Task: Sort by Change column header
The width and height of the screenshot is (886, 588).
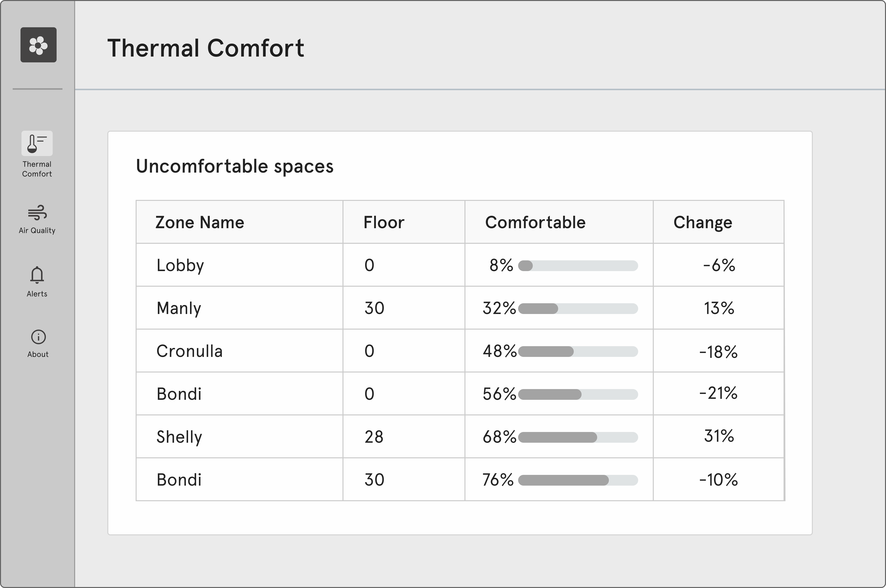Action: (x=703, y=223)
